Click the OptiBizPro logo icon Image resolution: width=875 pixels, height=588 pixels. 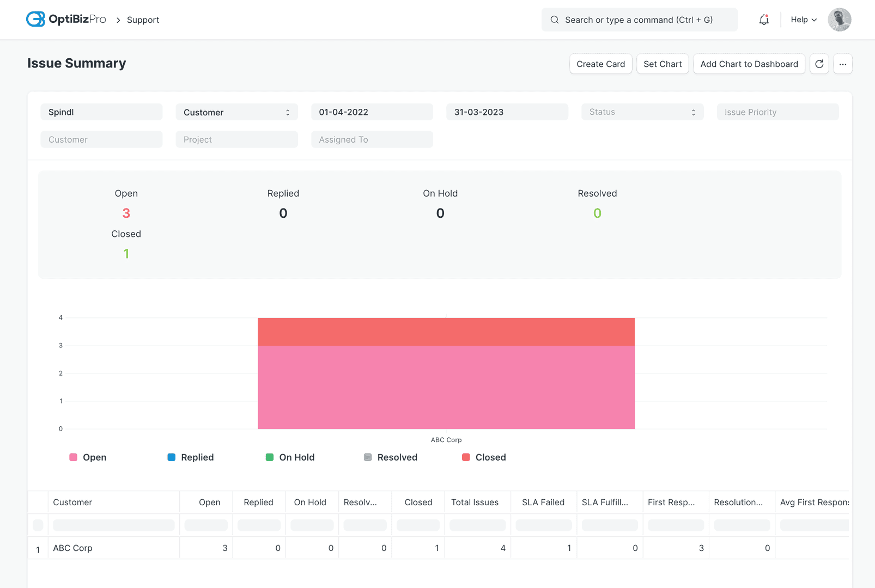(36, 20)
